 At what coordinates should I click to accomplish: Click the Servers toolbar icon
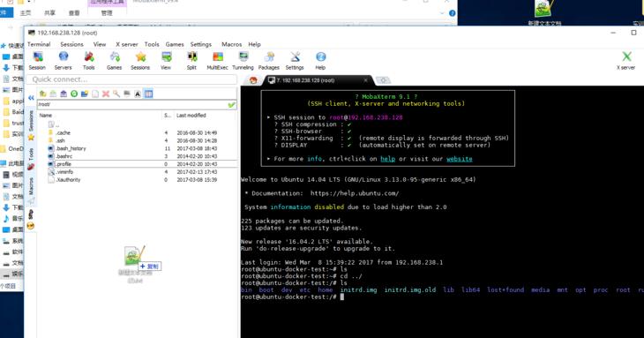click(x=63, y=60)
